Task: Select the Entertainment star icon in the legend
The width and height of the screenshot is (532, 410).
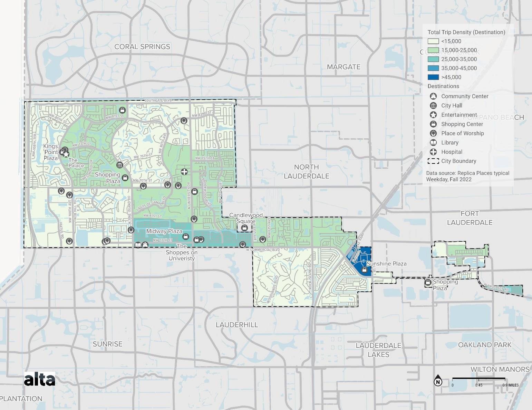Action: click(x=433, y=115)
